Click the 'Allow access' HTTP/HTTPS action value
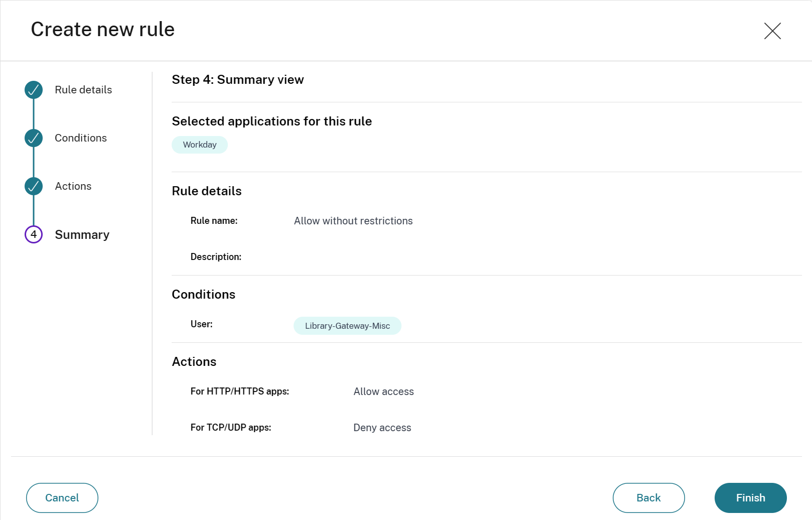812x520 pixels. pyautogui.click(x=383, y=392)
